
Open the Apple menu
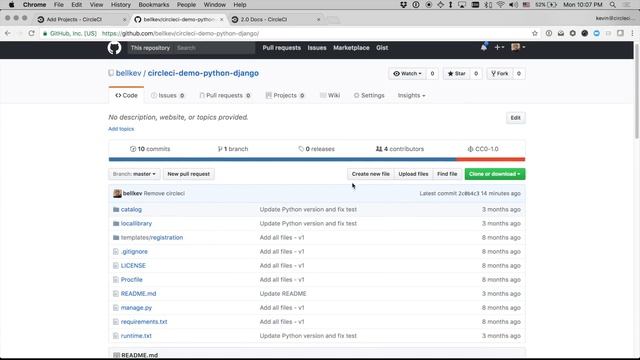coord(11,5)
